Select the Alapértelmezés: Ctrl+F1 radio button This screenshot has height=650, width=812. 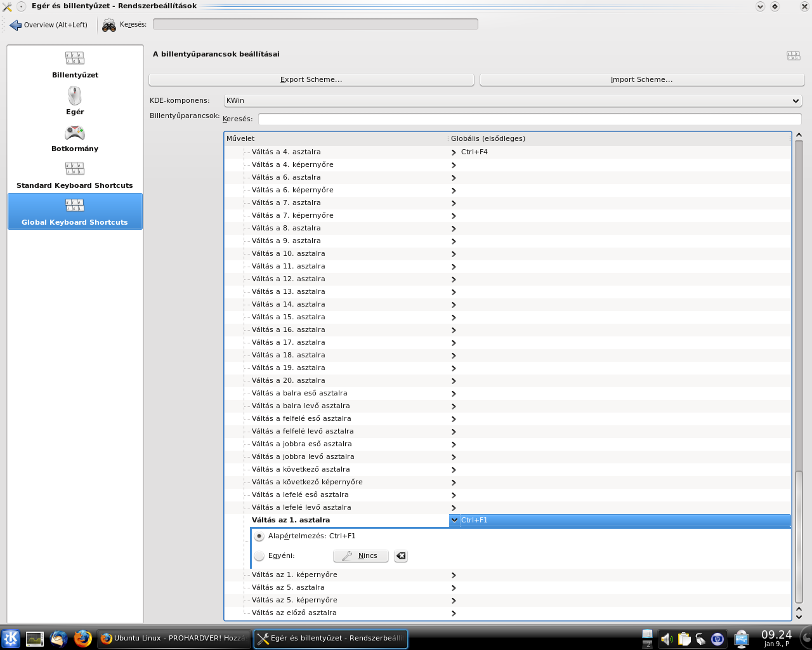click(259, 536)
